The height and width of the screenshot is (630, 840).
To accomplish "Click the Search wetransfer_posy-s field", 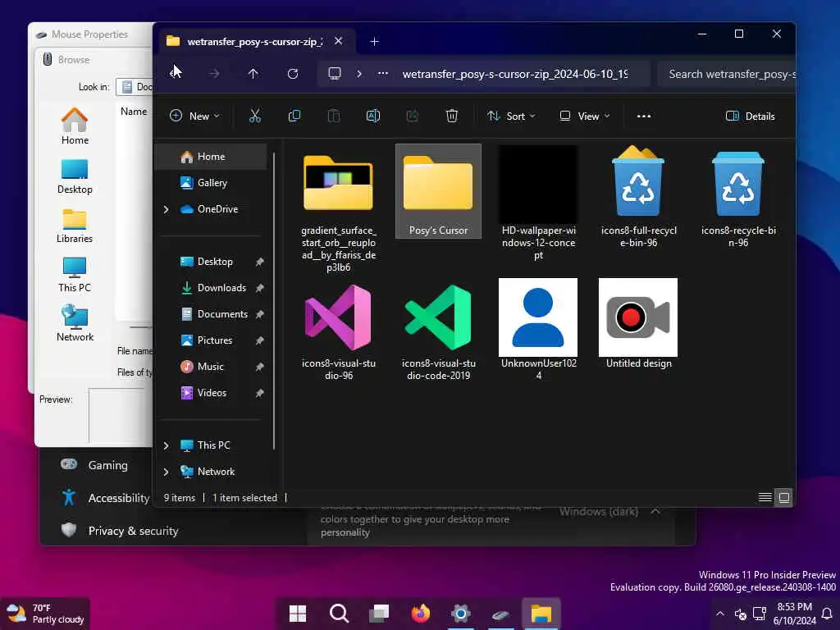I will (x=727, y=74).
